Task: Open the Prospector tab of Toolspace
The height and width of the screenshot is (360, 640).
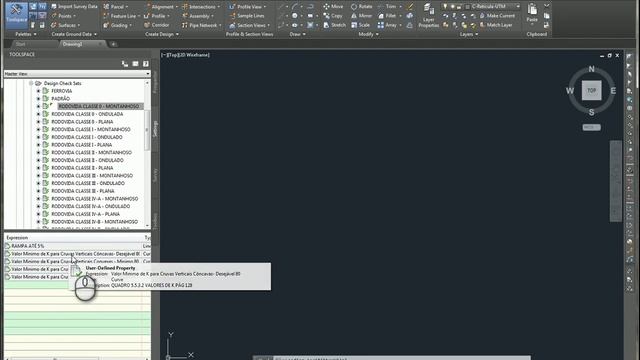Action: pos(155,82)
